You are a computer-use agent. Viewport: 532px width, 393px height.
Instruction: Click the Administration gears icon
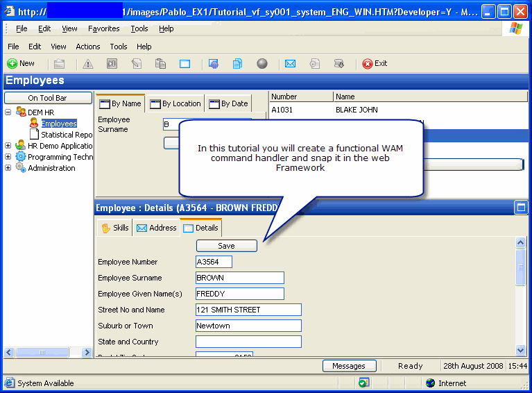(x=21, y=167)
